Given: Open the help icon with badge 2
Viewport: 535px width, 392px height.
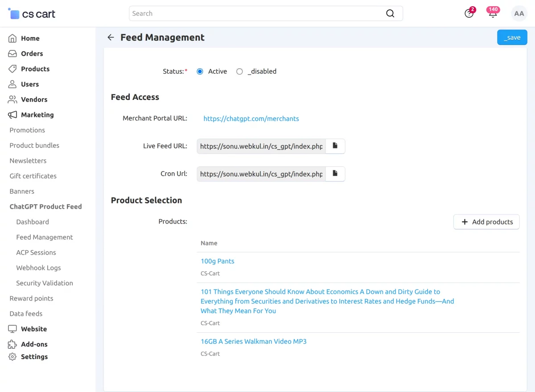Looking at the screenshot, I should [469, 13].
